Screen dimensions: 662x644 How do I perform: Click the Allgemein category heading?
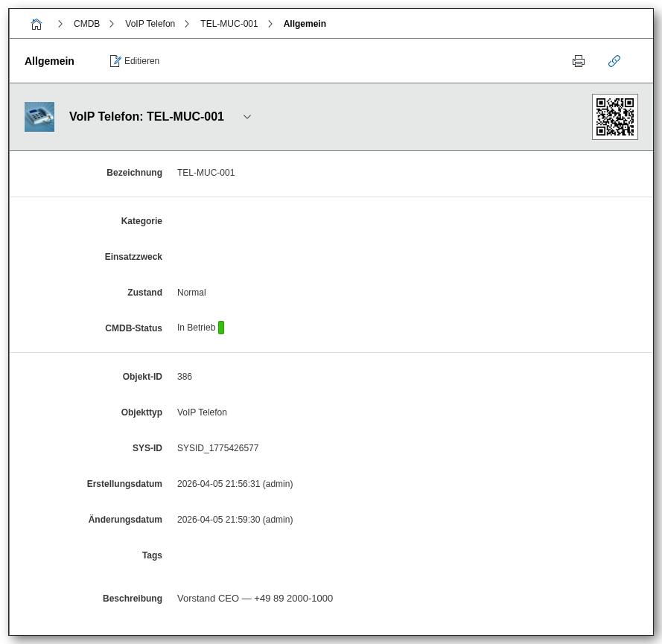tap(49, 61)
